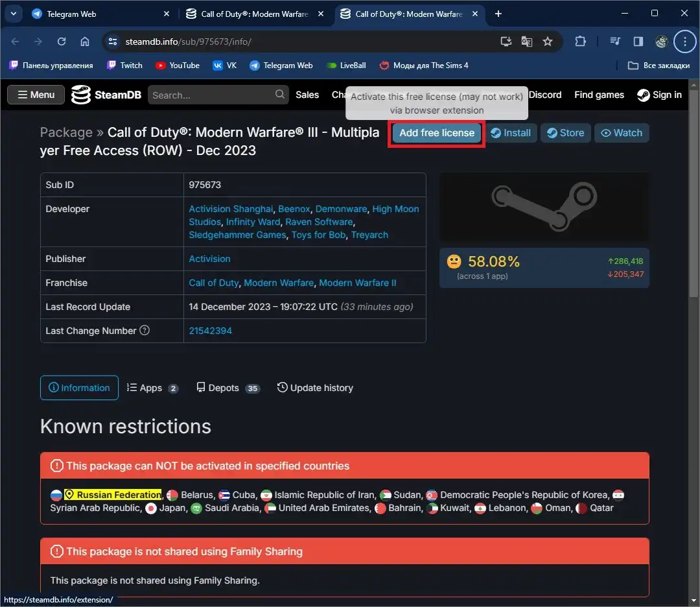Expand the tab search dropdown
Image resolution: width=700 pixels, height=607 pixels.
click(13, 14)
